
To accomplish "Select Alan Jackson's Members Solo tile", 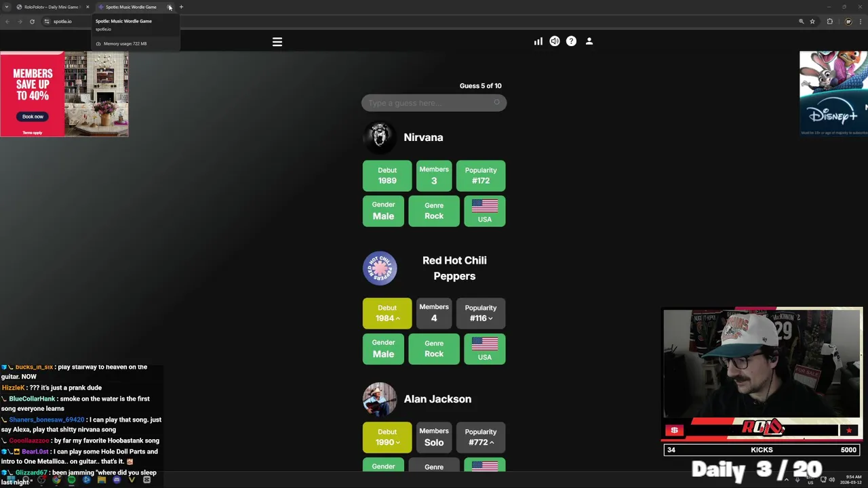I will (x=434, y=437).
